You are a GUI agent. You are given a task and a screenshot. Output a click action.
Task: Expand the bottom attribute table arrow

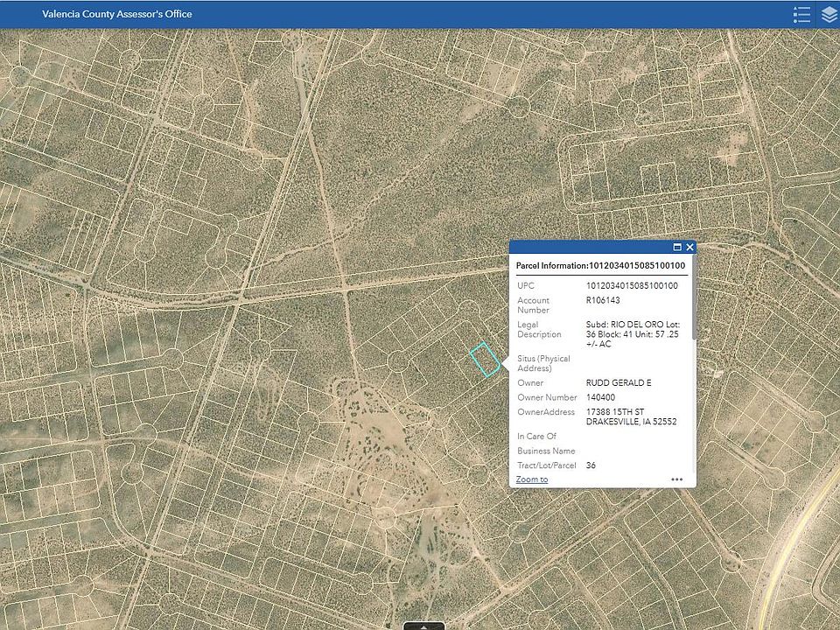point(423,626)
